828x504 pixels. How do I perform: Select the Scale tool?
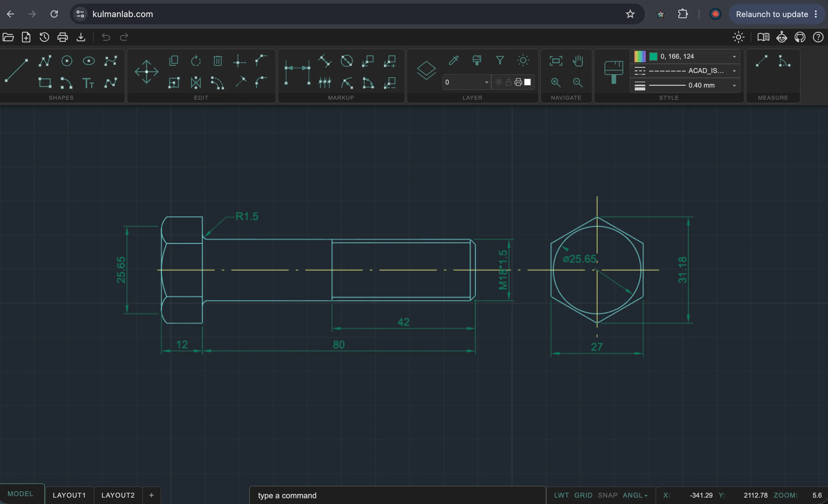click(174, 83)
